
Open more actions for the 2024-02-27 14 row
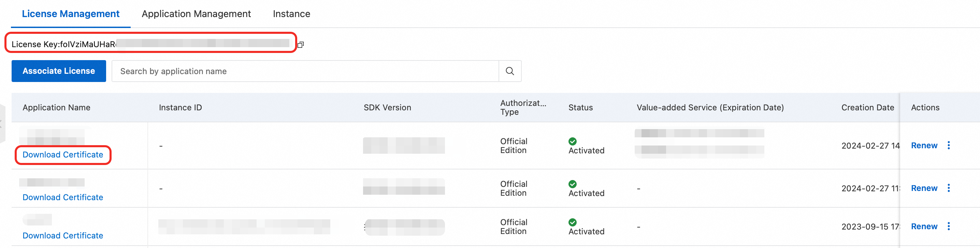(948, 145)
